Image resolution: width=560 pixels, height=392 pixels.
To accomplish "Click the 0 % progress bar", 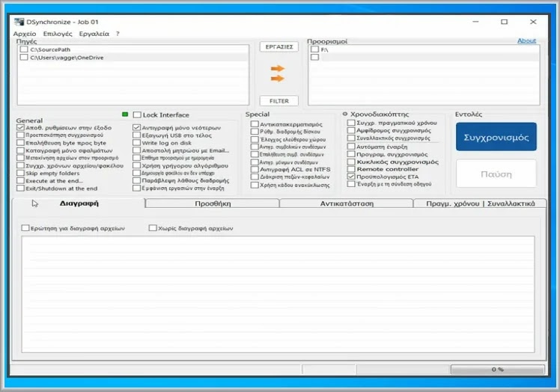I will pyautogui.click(x=498, y=369).
